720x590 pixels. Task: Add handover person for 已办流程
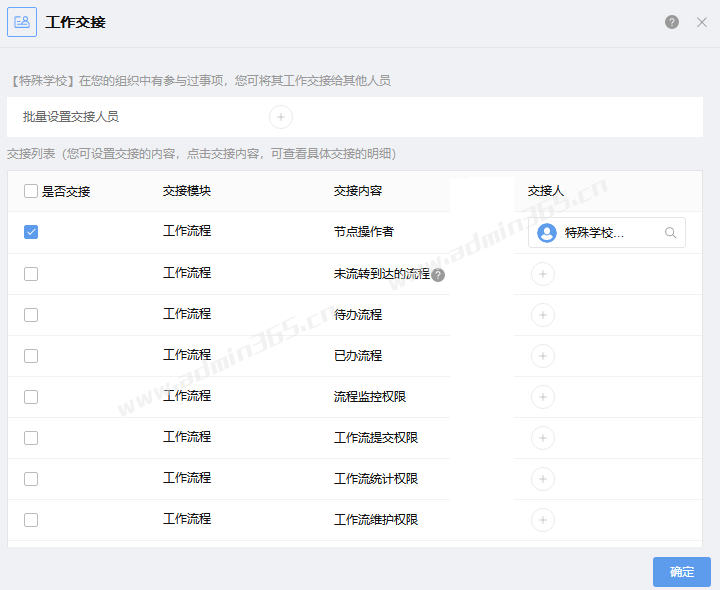[x=543, y=356]
